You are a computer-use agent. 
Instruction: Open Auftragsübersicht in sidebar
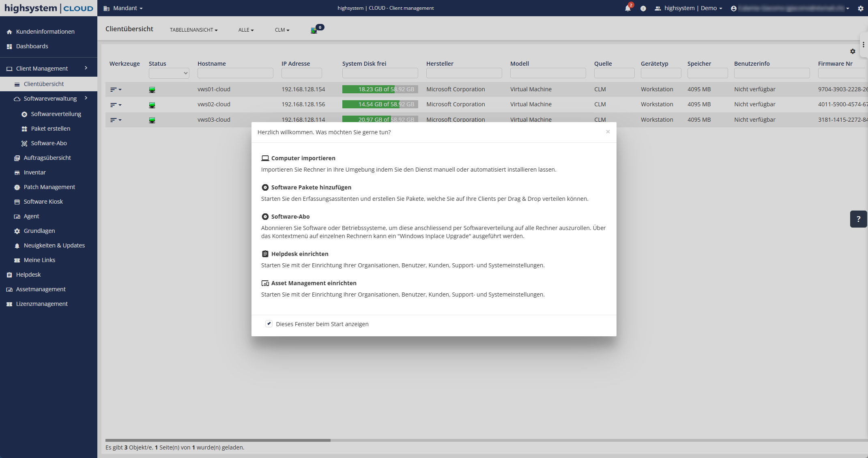47,158
